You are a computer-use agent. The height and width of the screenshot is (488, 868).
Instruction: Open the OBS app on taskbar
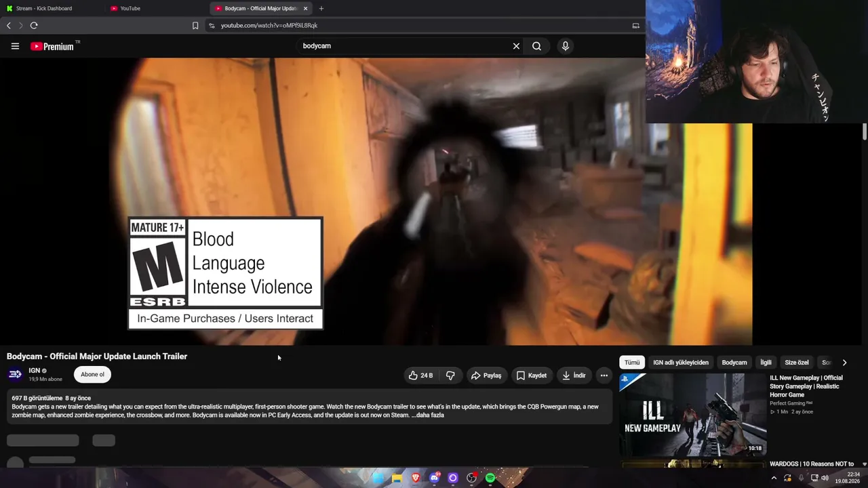[472, 478]
